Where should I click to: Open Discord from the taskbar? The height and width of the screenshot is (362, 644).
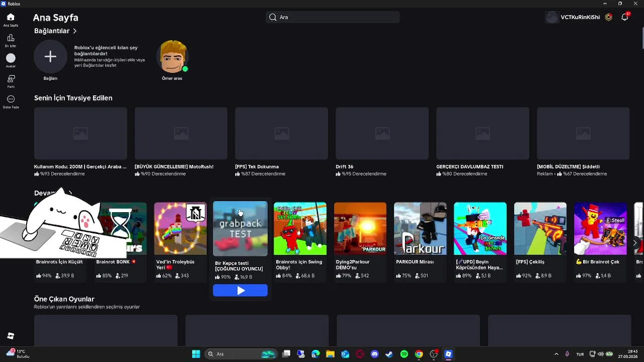(x=374, y=354)
